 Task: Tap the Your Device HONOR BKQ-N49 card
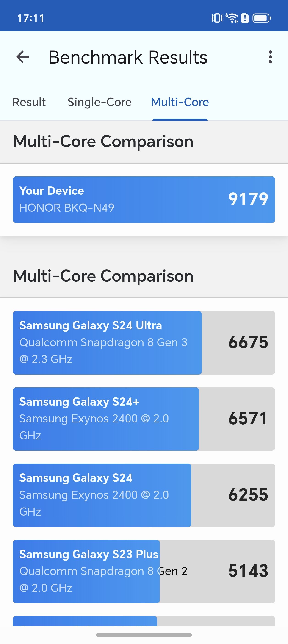tap(100, 200)
